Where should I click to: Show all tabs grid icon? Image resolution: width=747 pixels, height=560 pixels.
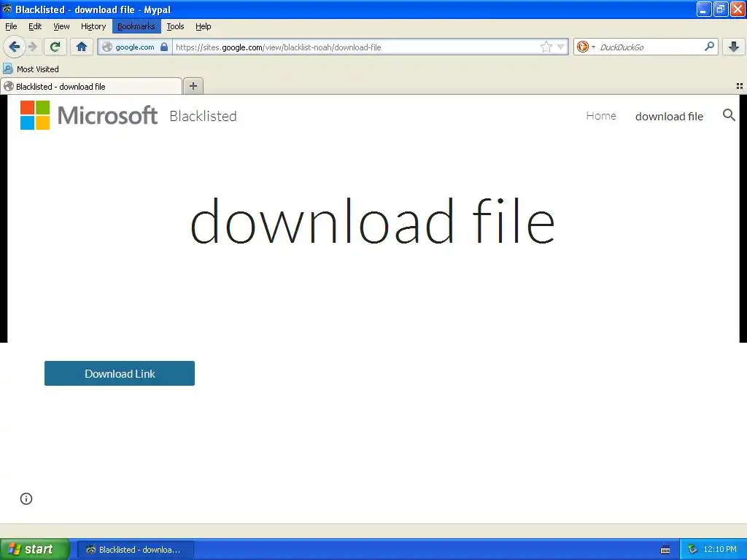(x=740, y=86)
